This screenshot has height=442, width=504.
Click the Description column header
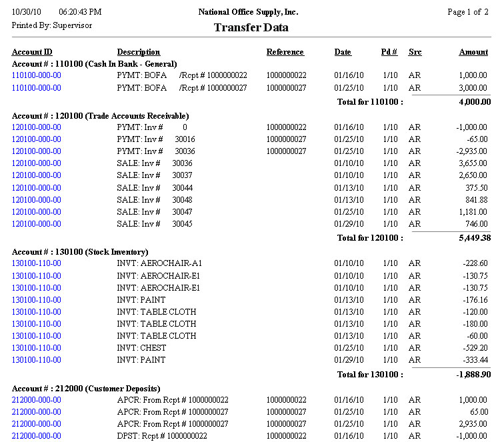click(139, 52)
